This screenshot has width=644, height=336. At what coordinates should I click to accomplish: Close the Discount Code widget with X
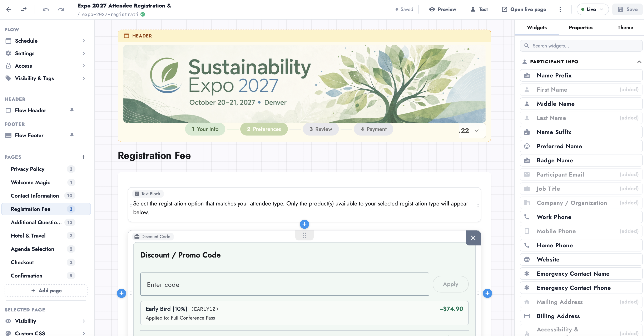473,238
